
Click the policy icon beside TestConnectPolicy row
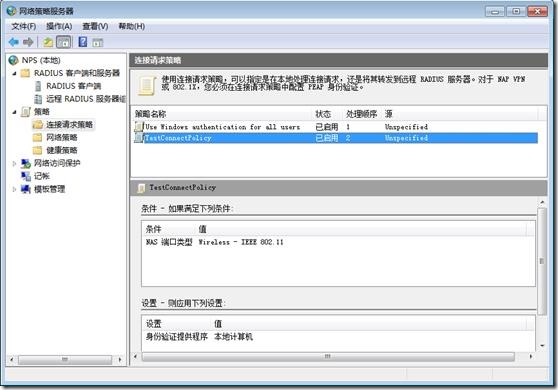point(139,138)
